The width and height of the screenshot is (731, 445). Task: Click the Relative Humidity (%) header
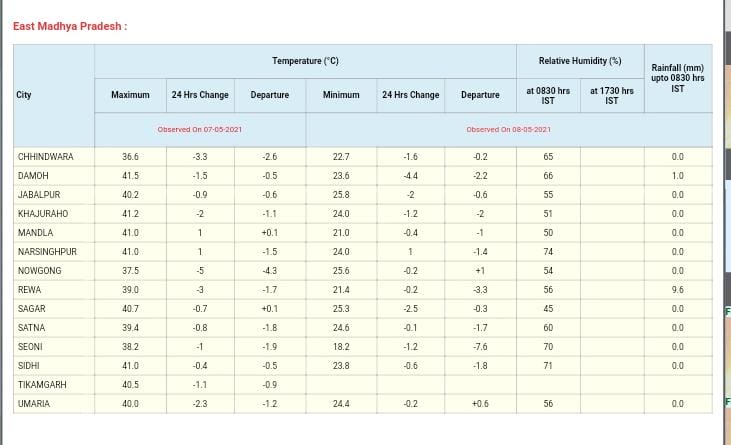[x=579, y=61]
